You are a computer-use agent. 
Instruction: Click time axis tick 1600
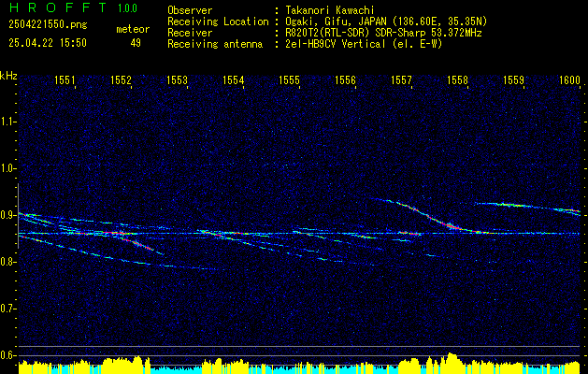(569, 79)
